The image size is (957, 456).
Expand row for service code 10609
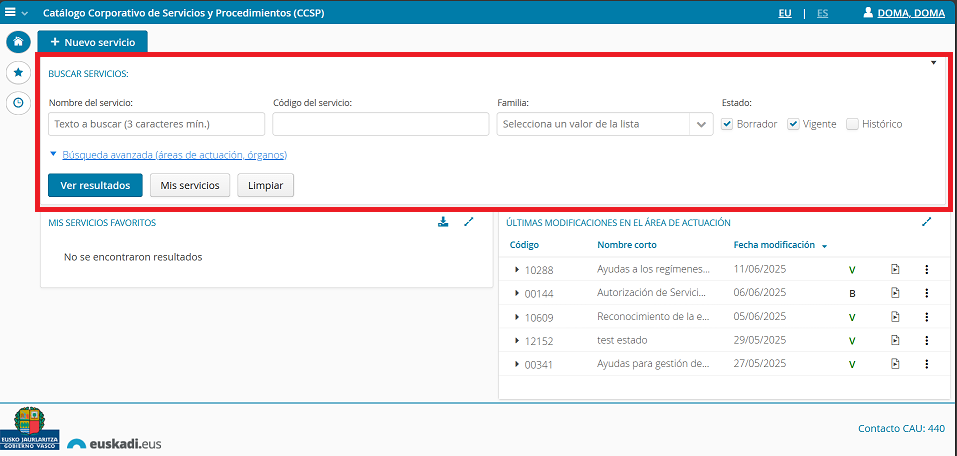[x=517, y=317]
